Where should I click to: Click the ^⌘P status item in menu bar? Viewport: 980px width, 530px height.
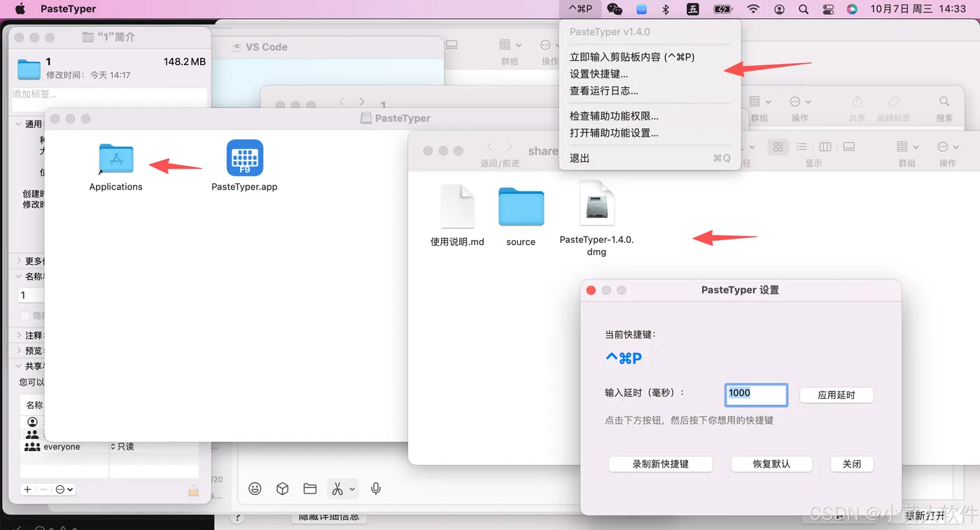pyautogui.click(x=580, y=9)
